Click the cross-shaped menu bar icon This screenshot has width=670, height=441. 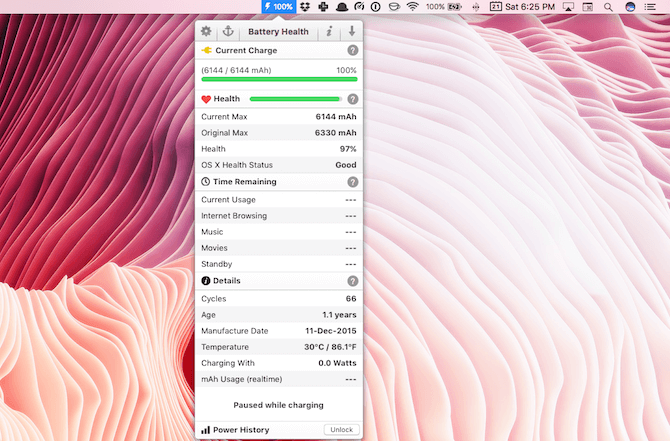(323, 7)
